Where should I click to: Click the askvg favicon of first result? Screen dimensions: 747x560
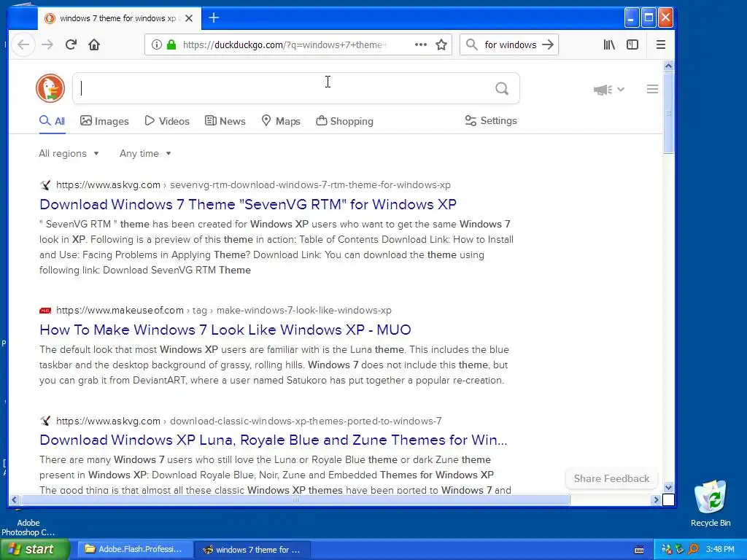click(x=45, y=184)
